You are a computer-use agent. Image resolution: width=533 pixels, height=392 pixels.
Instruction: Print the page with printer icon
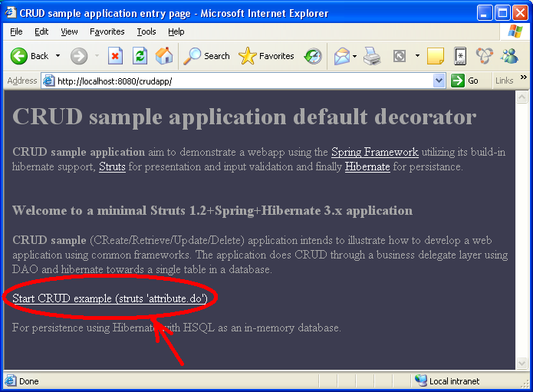[372, 56]
